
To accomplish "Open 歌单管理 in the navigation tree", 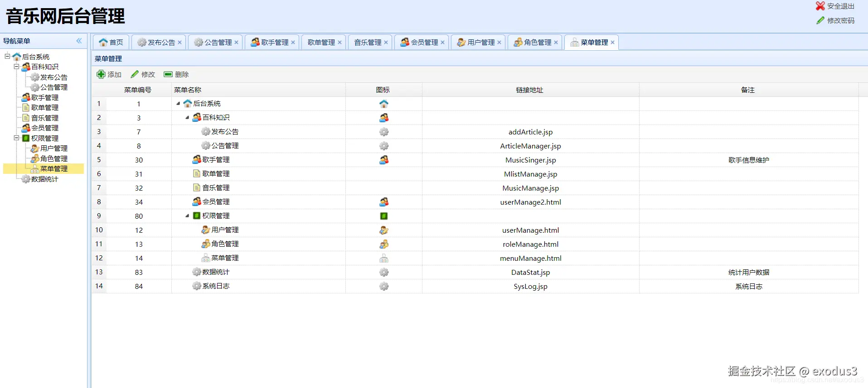I will (45, 108).
